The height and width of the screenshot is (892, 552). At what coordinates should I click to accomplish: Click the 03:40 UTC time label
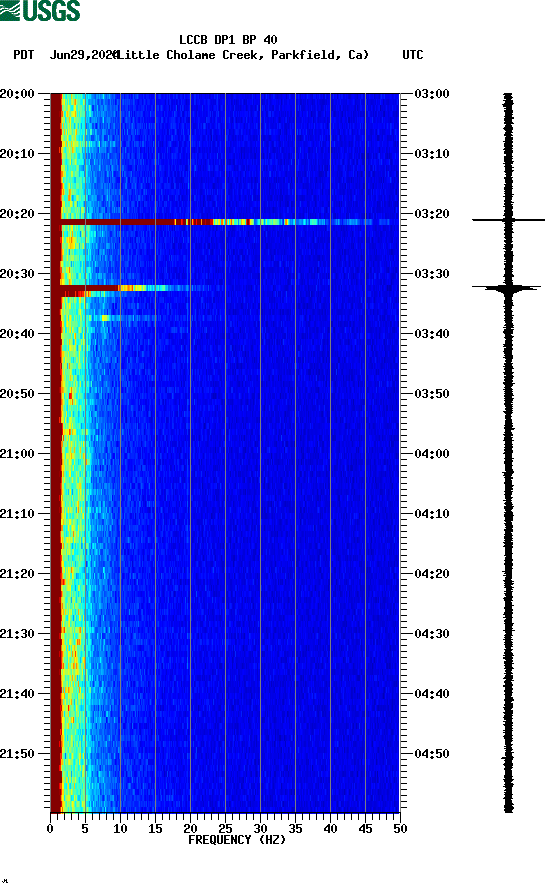(x=432, y=334)
